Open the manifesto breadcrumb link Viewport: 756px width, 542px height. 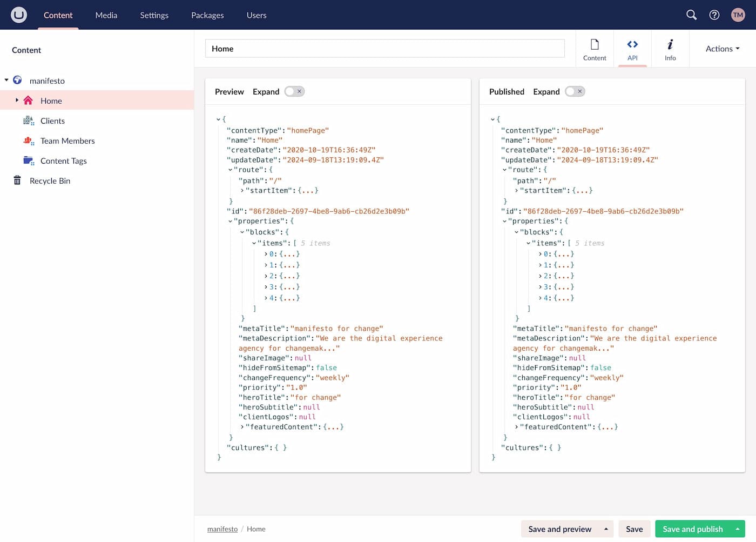click(x=222, y=529)
